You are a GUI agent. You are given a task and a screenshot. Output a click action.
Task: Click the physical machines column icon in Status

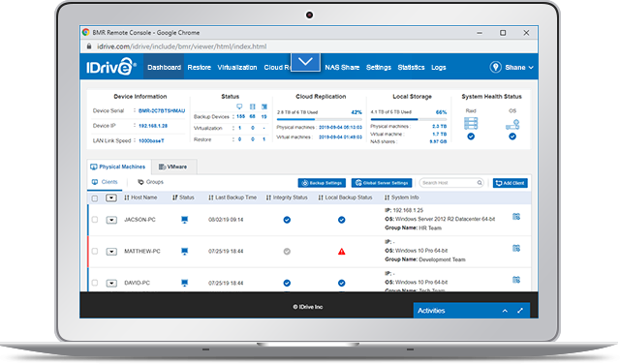pyautogui.click(x=239, y=106)
